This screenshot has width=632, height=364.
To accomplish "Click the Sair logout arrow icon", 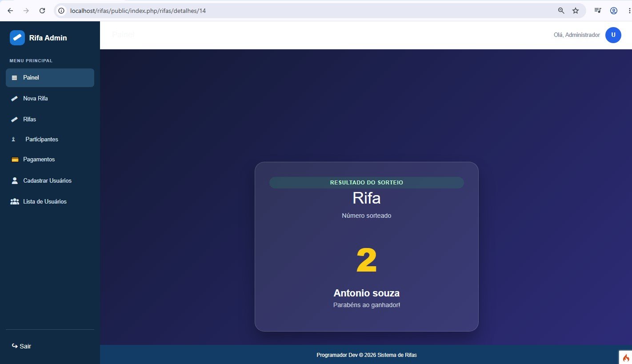I will pos(15,346).
